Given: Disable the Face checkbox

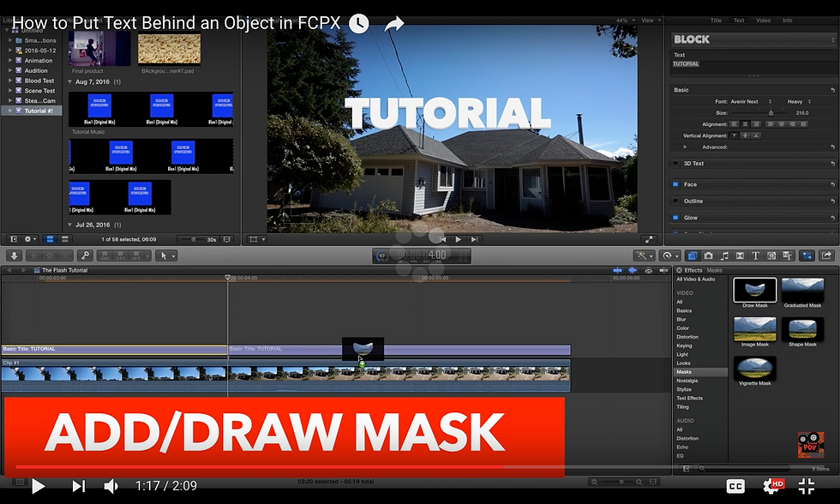Looking at the screenshot, I should point(675,184).
